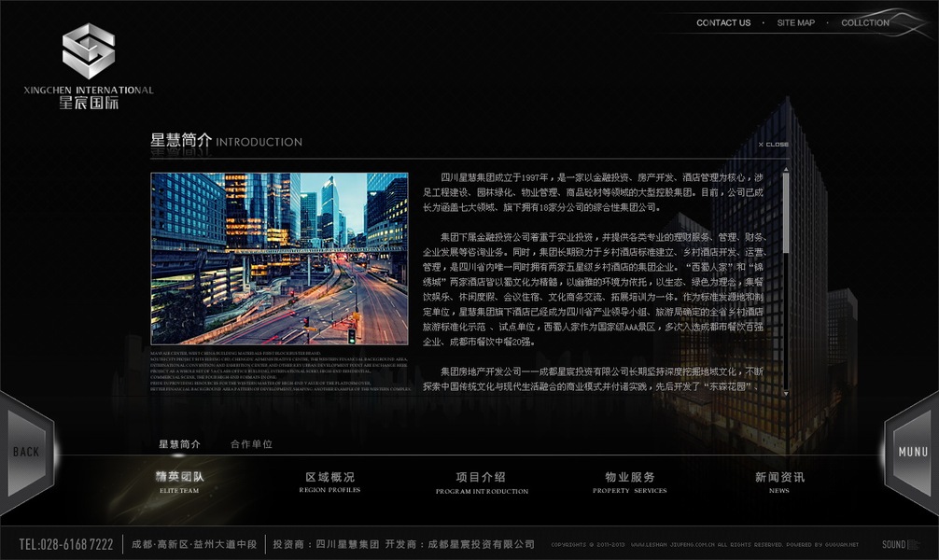This screenshot has width=939, height=560.
Task: Open the 项目介绍 PROGRAM INTRODUCTION menu
Action: [482, 483]
